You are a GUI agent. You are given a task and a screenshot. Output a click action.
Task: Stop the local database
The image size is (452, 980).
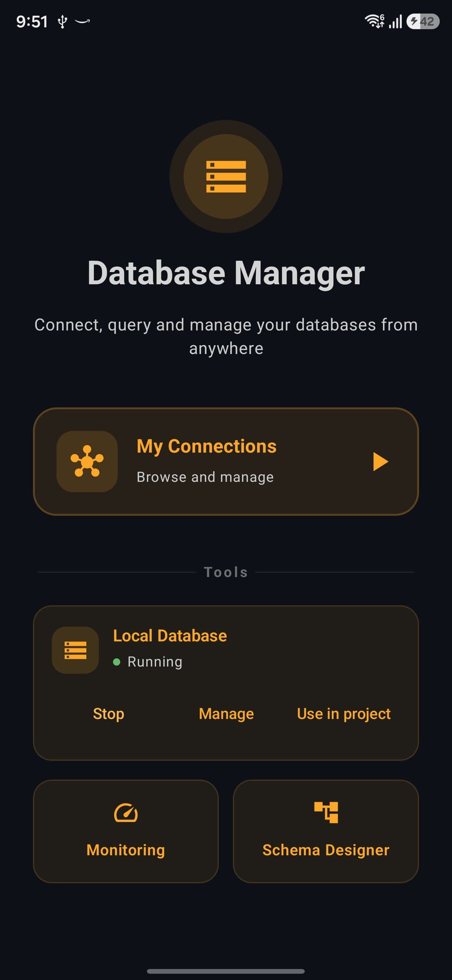[x=108, y=714]
